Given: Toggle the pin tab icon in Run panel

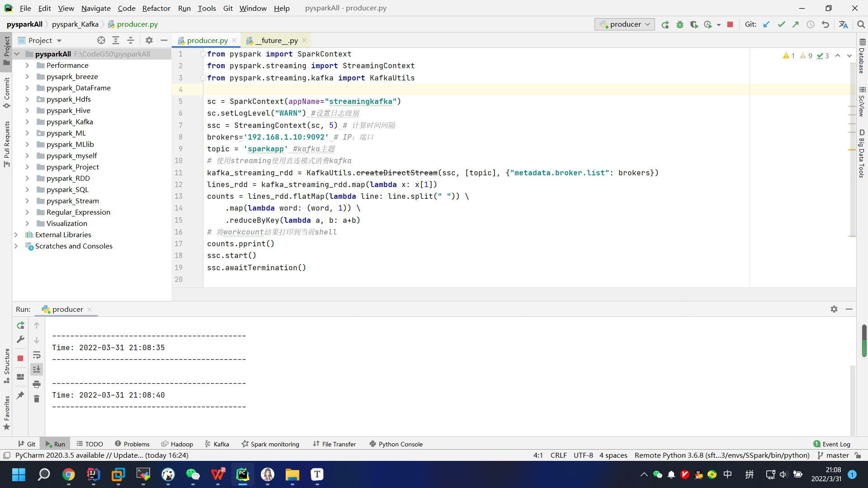Looking at the screenshot, I should [20, 395].
